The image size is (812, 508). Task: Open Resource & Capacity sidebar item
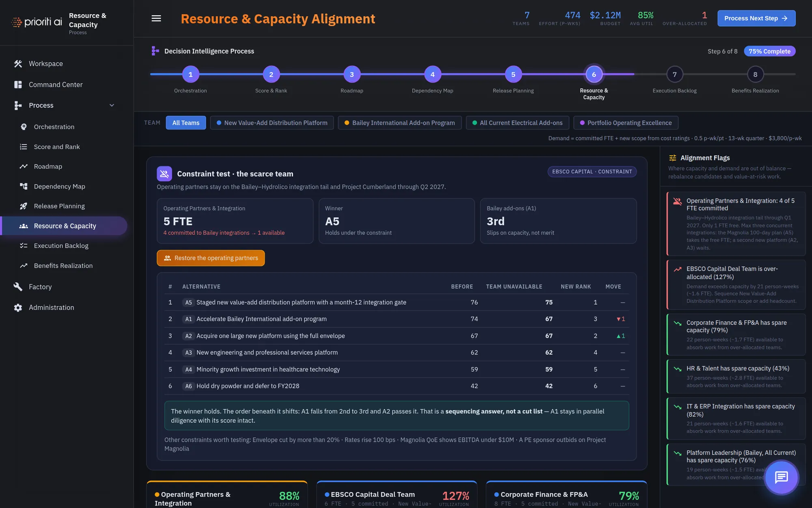click(64, 226)
